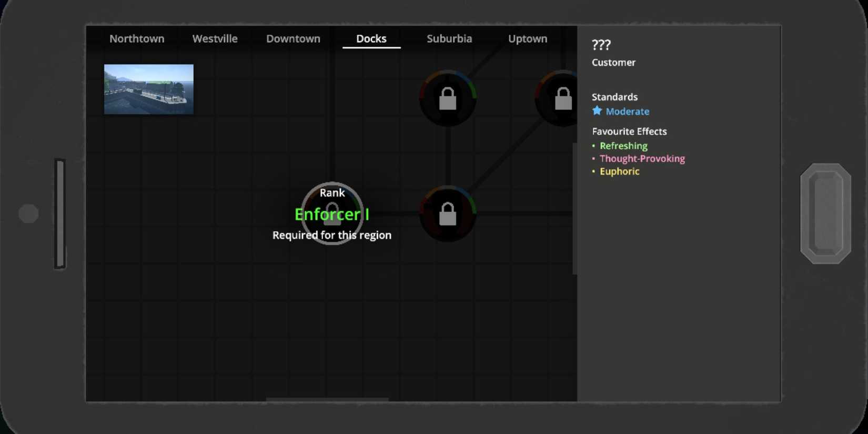Click the Thought-Provoking effect label
Image resolution: width=868 pixels, height=434 pixels.
click(642, 158)
